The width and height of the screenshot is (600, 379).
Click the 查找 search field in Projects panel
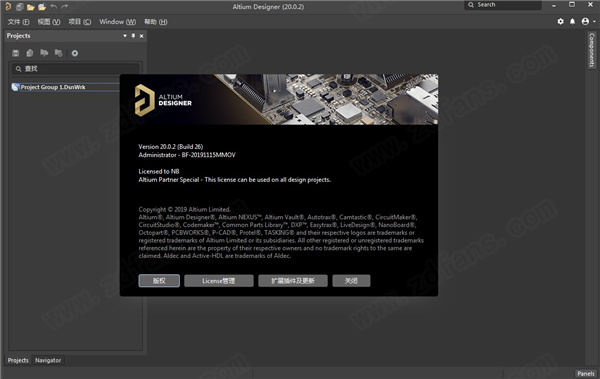click(x=75, y=69)
